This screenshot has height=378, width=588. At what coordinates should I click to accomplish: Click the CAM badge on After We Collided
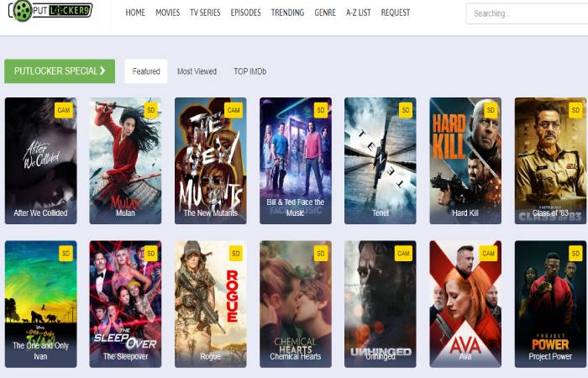coord(64,110)
